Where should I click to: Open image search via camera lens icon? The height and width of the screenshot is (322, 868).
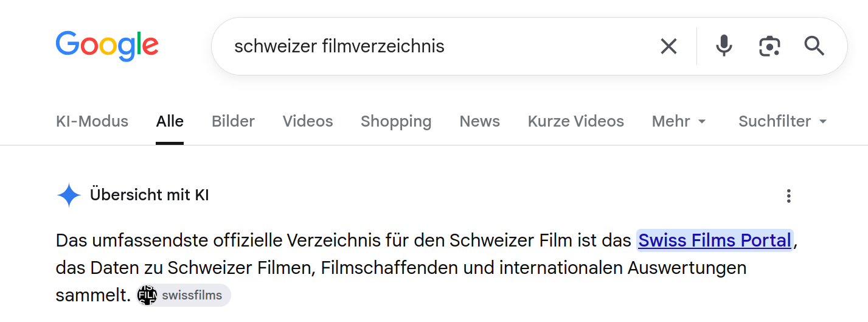(x=769, y=46)
